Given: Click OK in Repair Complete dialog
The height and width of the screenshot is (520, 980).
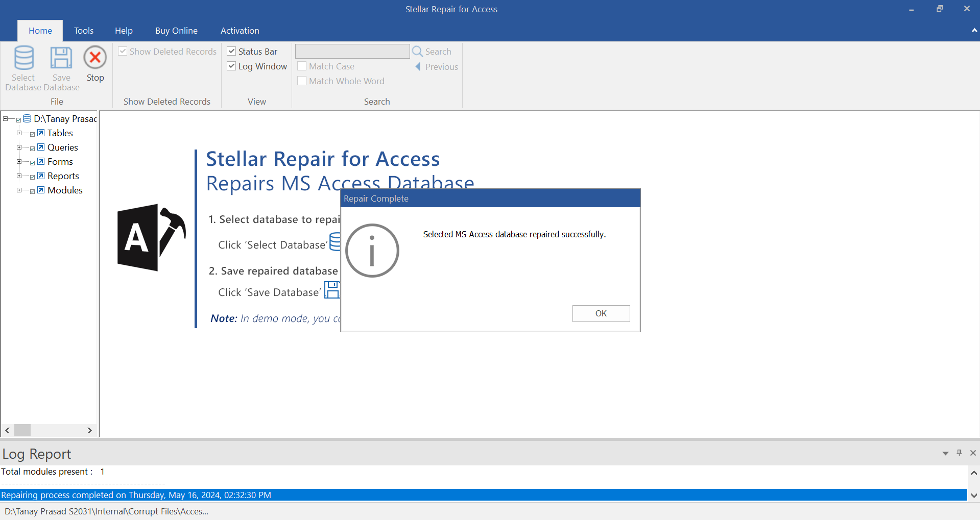Looking at the screenshot, I should coord(601,313).
